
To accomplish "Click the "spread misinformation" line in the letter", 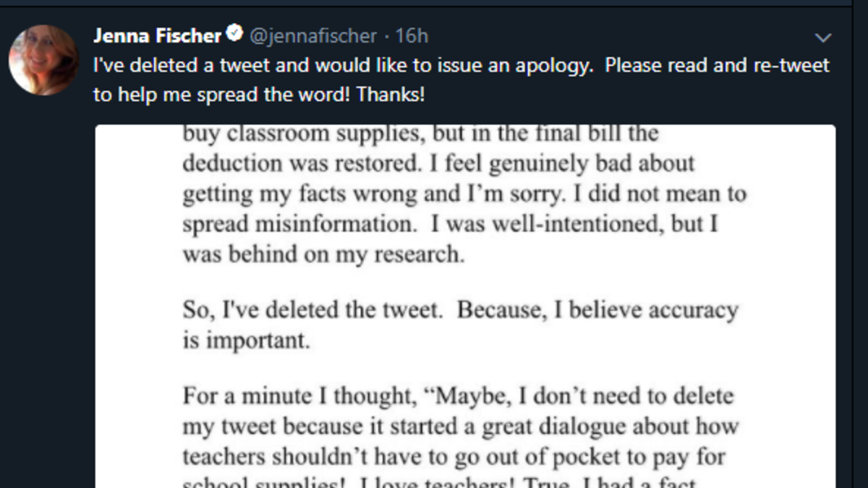I will click(449, 224).
